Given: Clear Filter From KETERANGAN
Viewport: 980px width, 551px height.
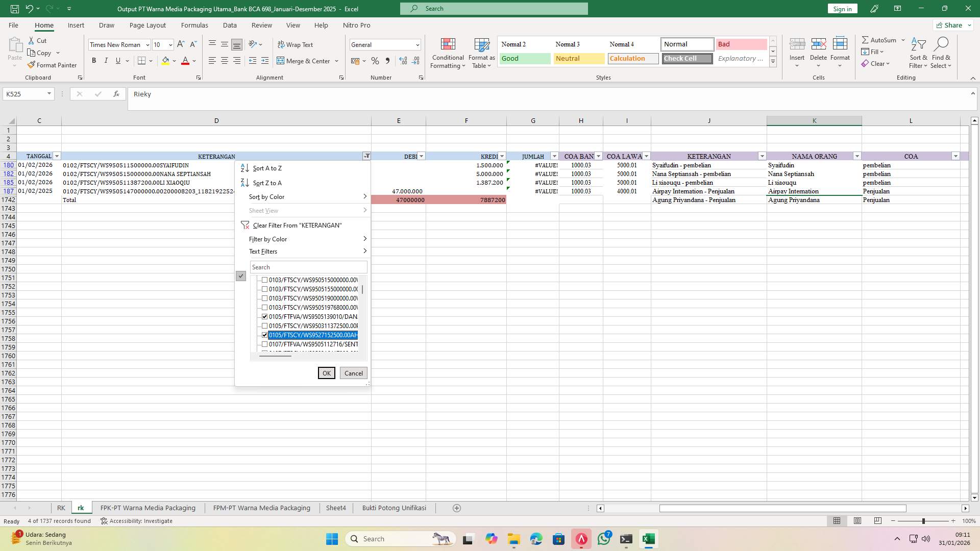Looking at the screenshot, I should click(296, 225).
